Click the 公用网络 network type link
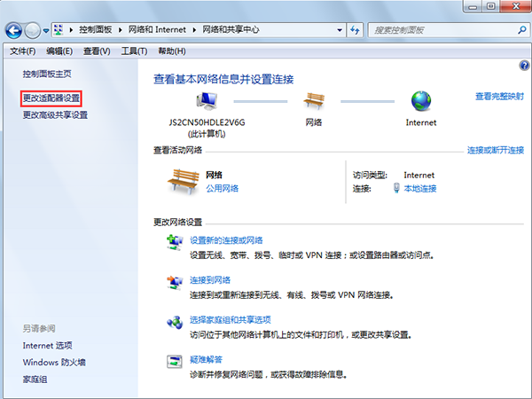Viewport: 532px width, 399px height. pos(223,188)
